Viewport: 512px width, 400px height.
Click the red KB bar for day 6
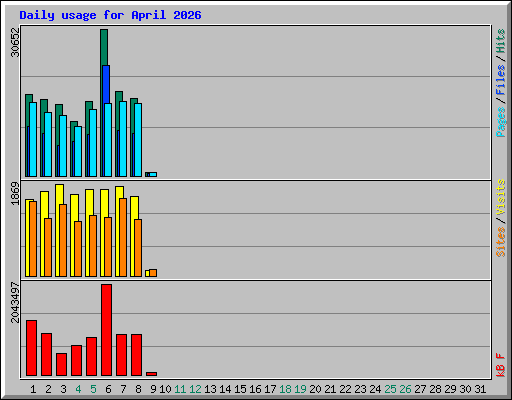(x=107, y=330)
